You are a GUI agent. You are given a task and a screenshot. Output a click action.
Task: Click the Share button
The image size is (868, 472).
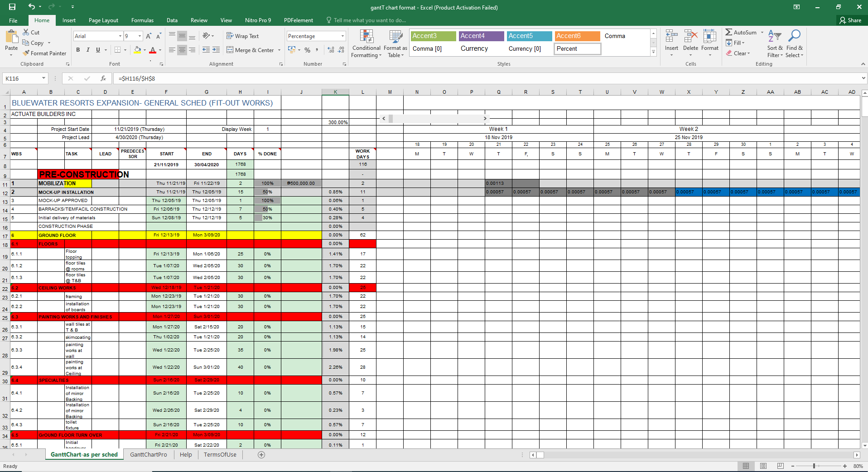point(850,20)
